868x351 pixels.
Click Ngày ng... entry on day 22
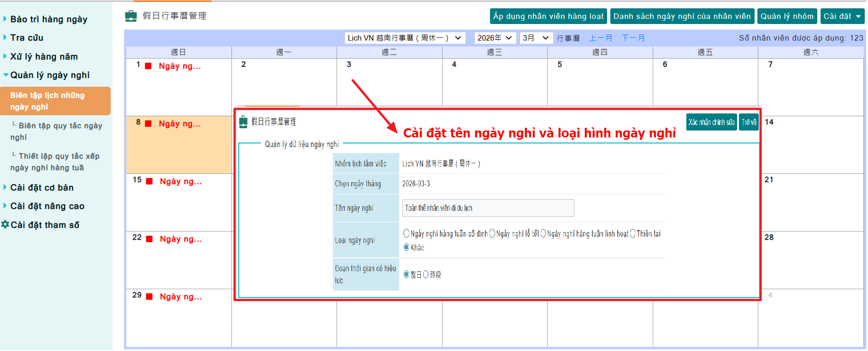(x=181, y=239)
